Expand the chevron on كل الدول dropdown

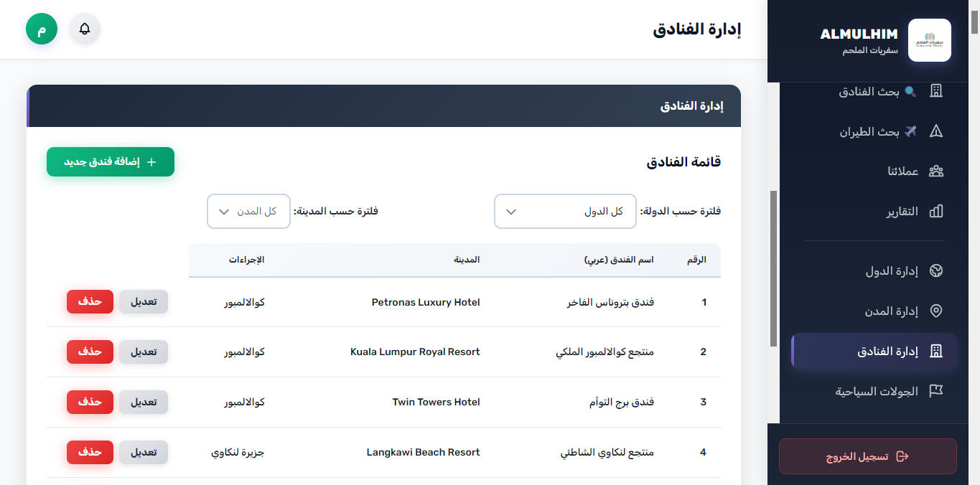coord(511,212)
